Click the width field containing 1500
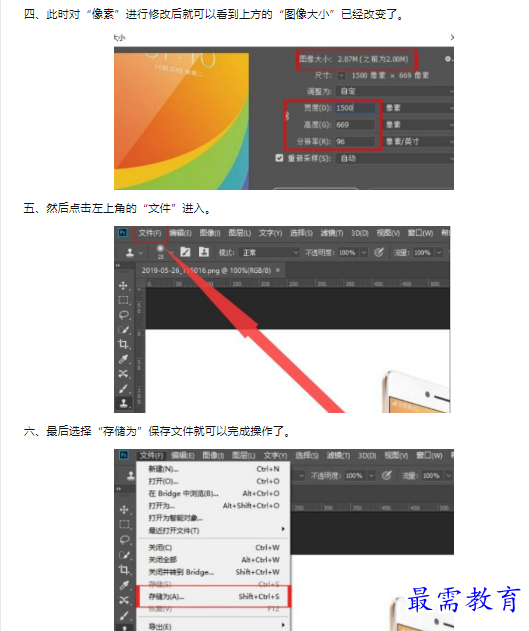Viewport: 529px width, 631px height. [x=355, y=108]
